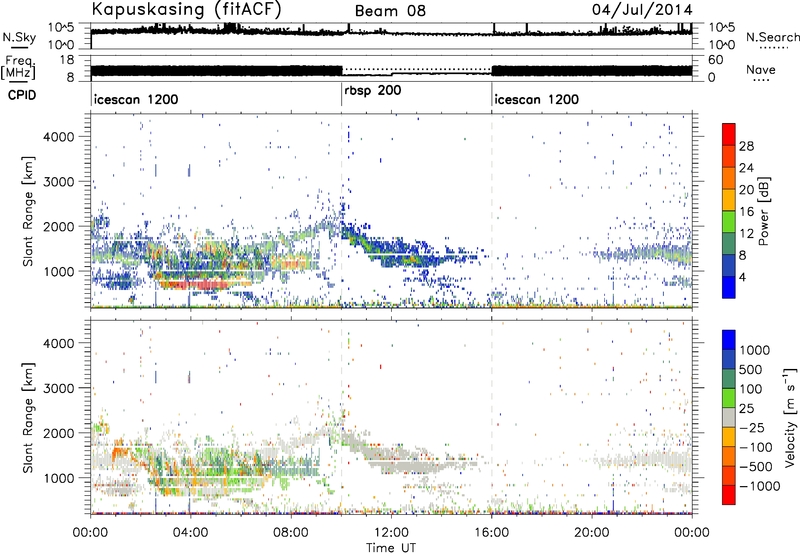Click the Slant Range label of velocity panel
Viewport: 800px width, 554px height.
coord(28,417)
